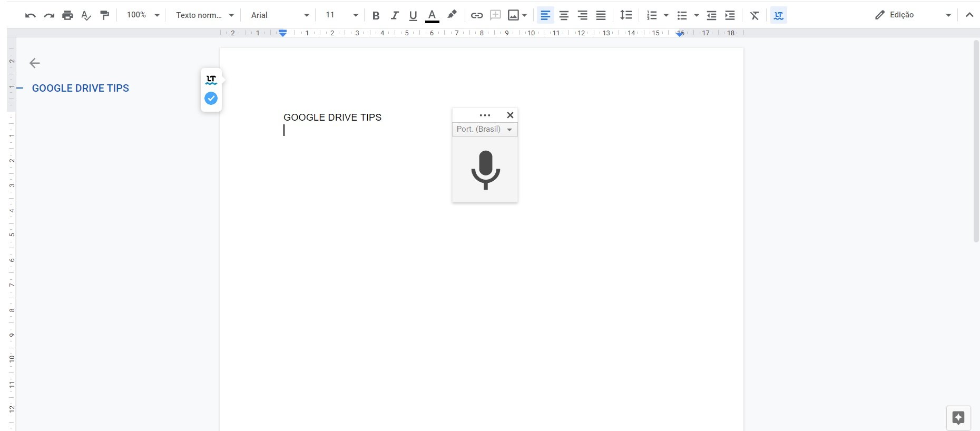This screenshot has width=980, height=431.
Task: Open line spacing options
Action: [x=626, y=15]
